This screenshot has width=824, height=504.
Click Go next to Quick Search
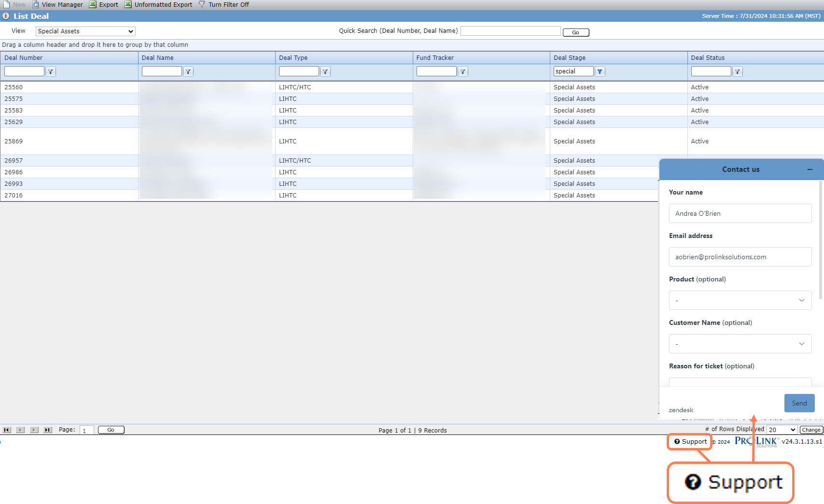pos(576,32)
